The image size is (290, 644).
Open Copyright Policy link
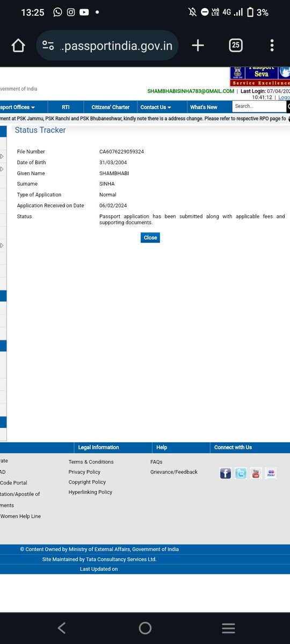[x=87, y=482]
